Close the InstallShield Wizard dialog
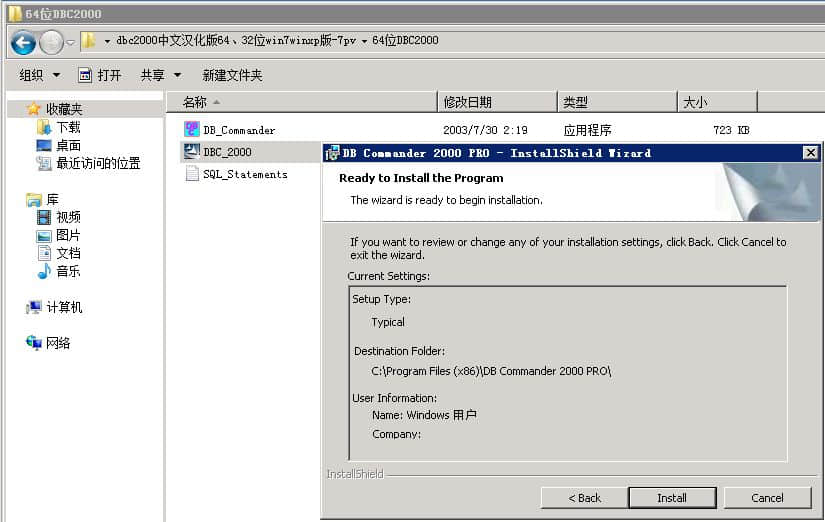Viewport: 825px width, 522px height. 810,153
